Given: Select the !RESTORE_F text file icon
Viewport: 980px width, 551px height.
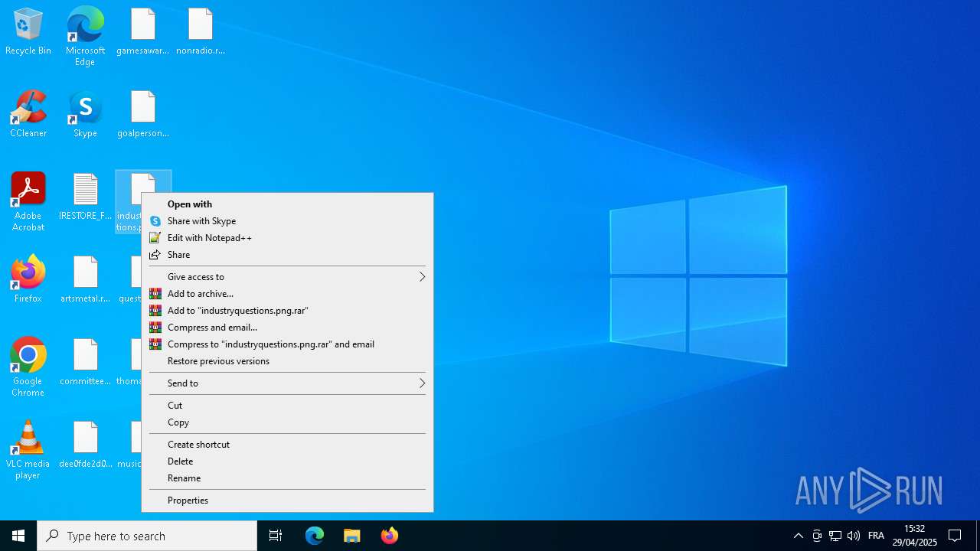Looking at the screenshot, I should point(85,197).
